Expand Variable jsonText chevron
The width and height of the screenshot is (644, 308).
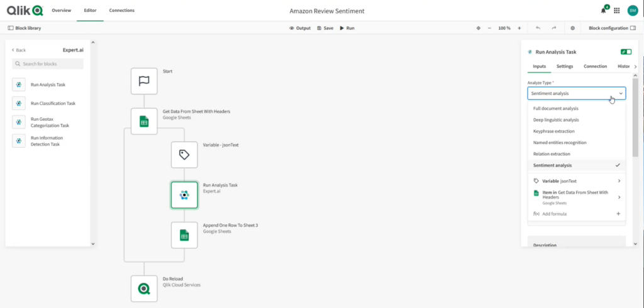point(619,180)
